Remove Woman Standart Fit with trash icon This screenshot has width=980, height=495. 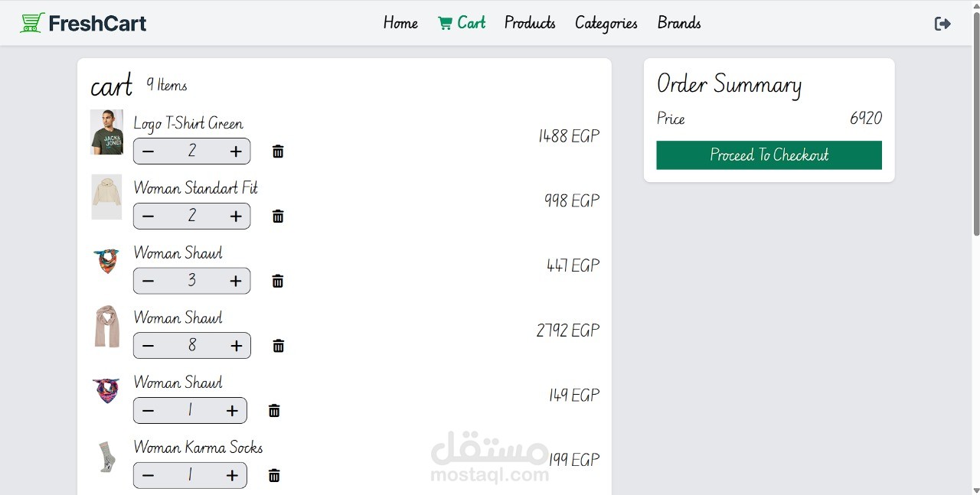click(x=278, y=217)
